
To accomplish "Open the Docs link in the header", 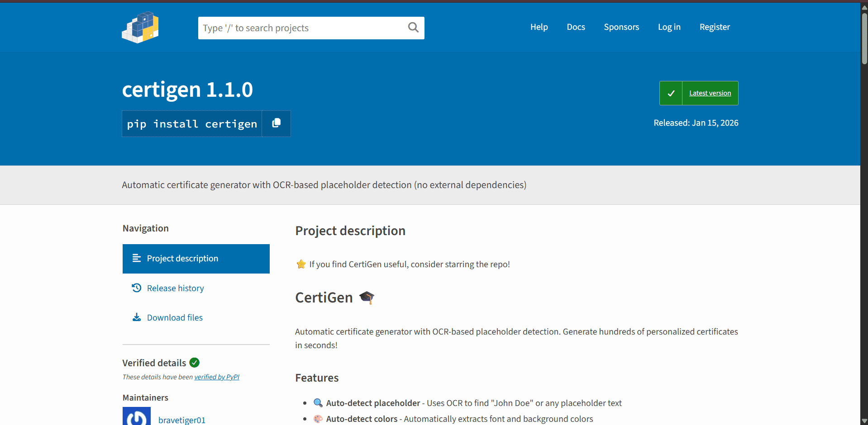I will tap(576, 27).
